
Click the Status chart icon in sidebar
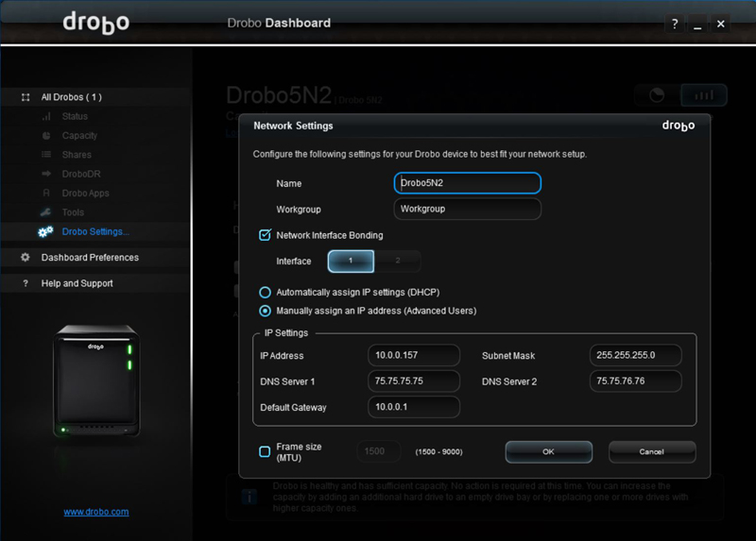tap(46, 116)
